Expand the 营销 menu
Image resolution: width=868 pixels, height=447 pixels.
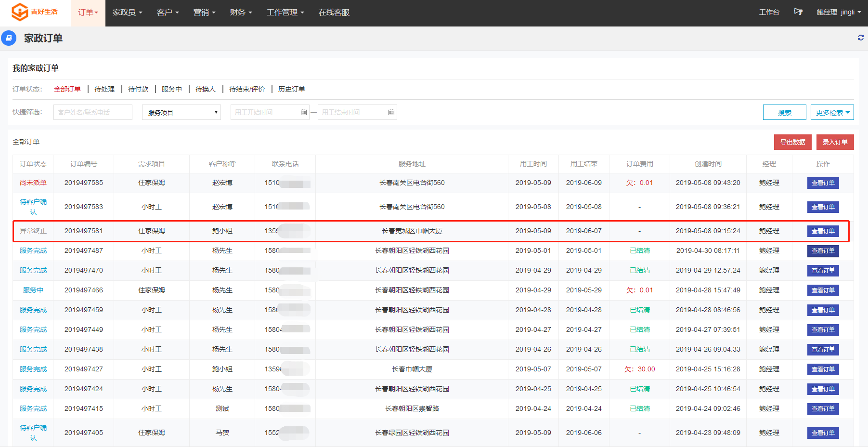[x=205, y=13]
